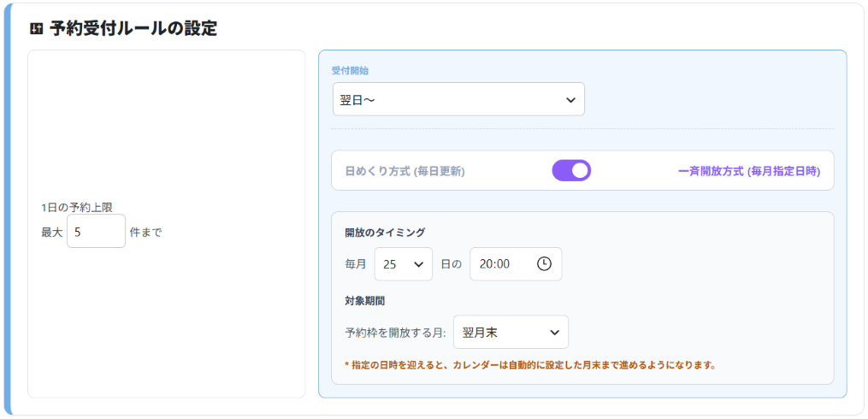Image resolution: width=868 pixels, height=419 pixels.
Task: Click the 予約枠を開放する月: label
Action: [x=396, y=333]
